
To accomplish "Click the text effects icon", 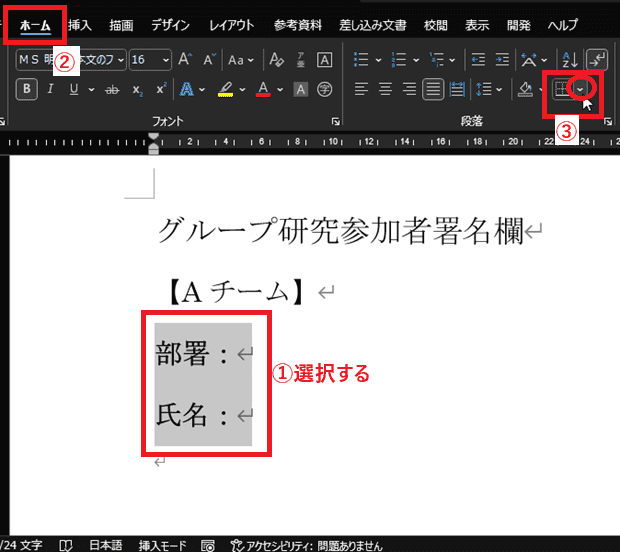I will [186, 89].
